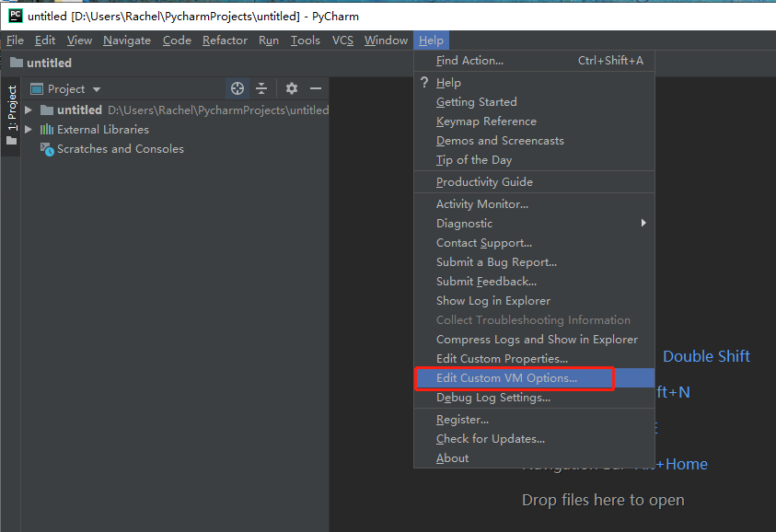Open the Diagnostic submenu arrow

click(x=643, y=223)
